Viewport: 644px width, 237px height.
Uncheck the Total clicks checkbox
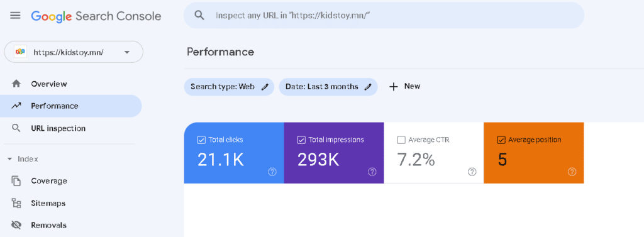click(x=201, y=140)
